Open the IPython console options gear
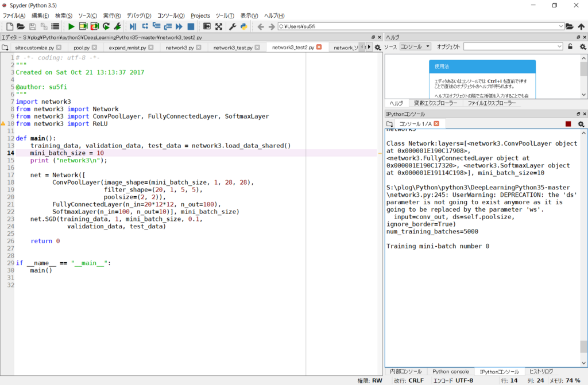This screenshot has height=385, width=588. pos(581,124)
